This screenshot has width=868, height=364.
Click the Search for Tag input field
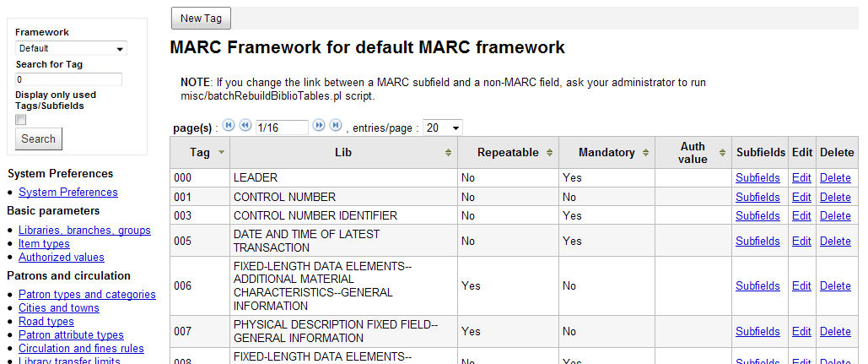pos(69,79)
